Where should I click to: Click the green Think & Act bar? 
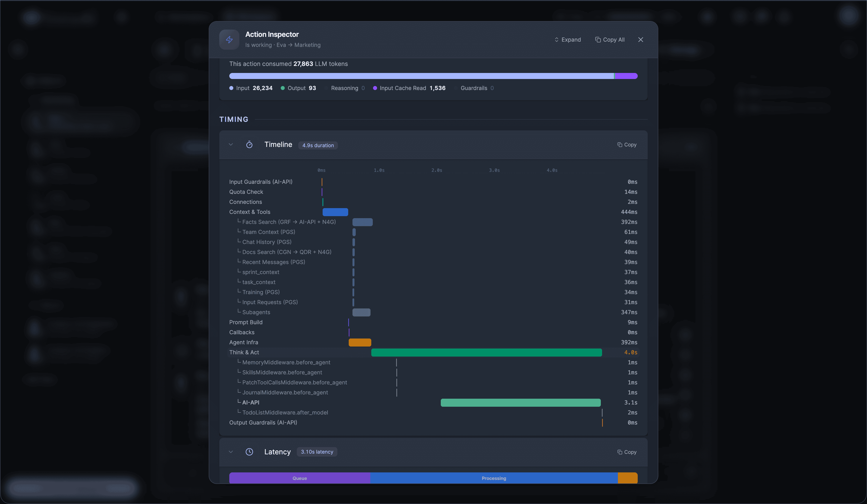pos(486,352)
